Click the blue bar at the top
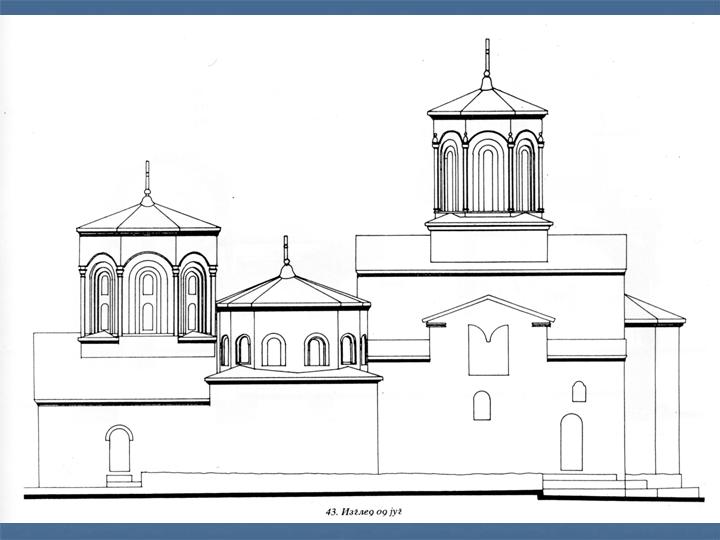 click(360, 7)
